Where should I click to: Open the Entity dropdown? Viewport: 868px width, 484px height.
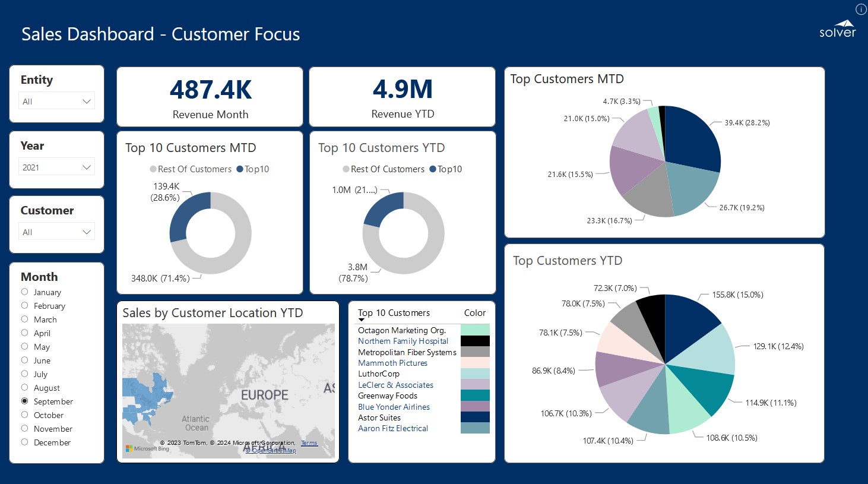pos(56,102)
